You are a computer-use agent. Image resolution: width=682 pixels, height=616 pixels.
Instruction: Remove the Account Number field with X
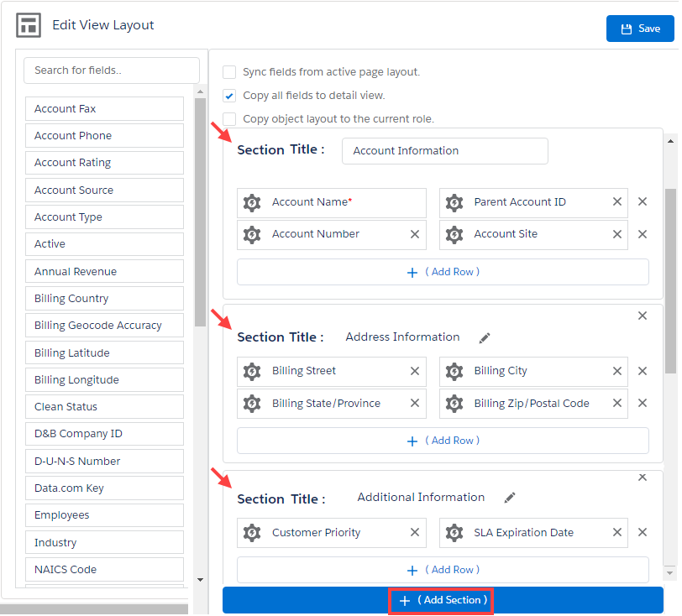click(x=415, y=234)
